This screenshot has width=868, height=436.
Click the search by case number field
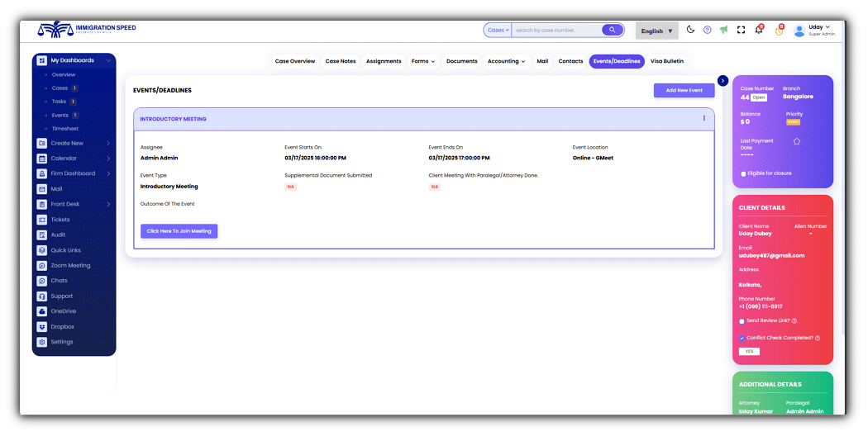pos(556,30)
